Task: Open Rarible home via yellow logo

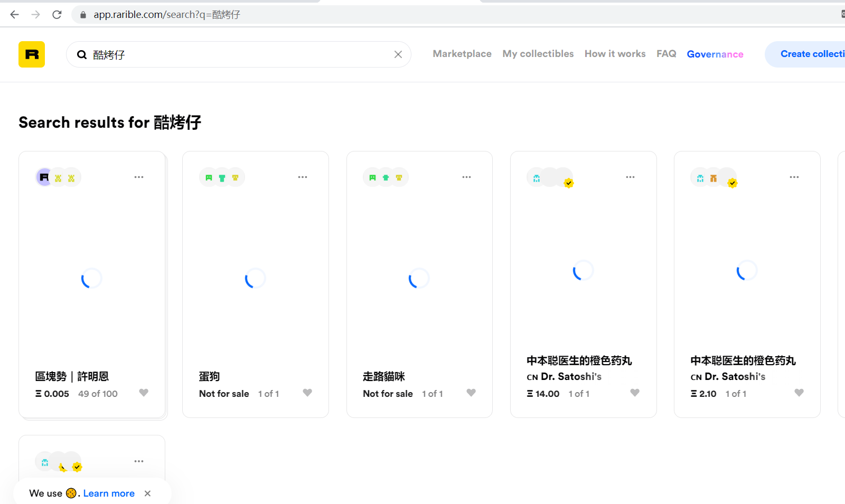Action: coord(32,54)
